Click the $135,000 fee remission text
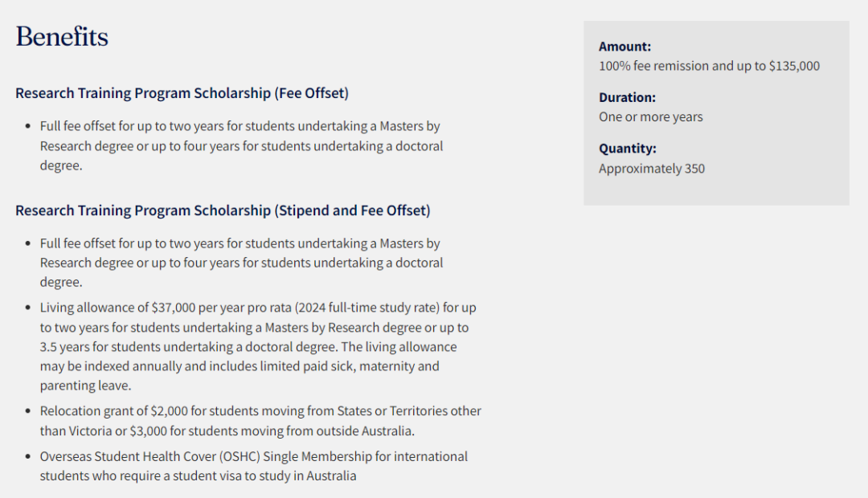Viewport: 868px width, 498px height. pyautogui.click(x=709, y=66)
